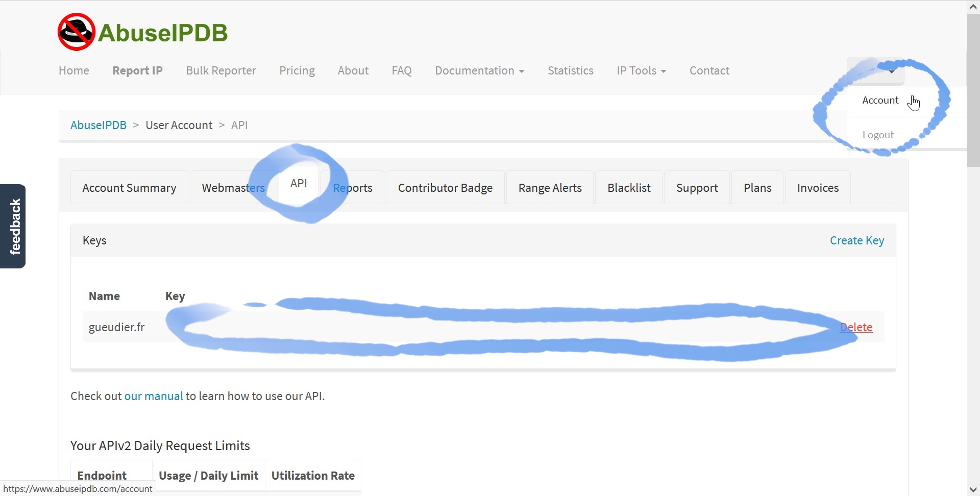Click User Account breadcrumb
This screenshot has width=980, height=496.
179,125
